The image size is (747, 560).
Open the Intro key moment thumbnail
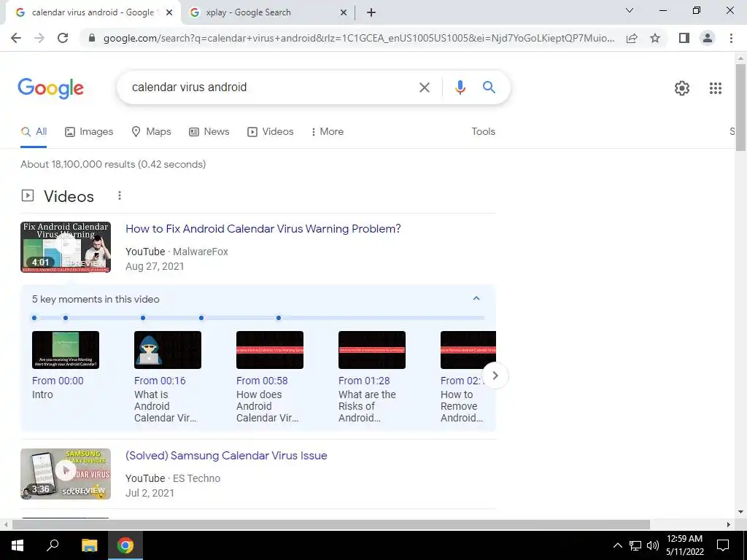66,350
